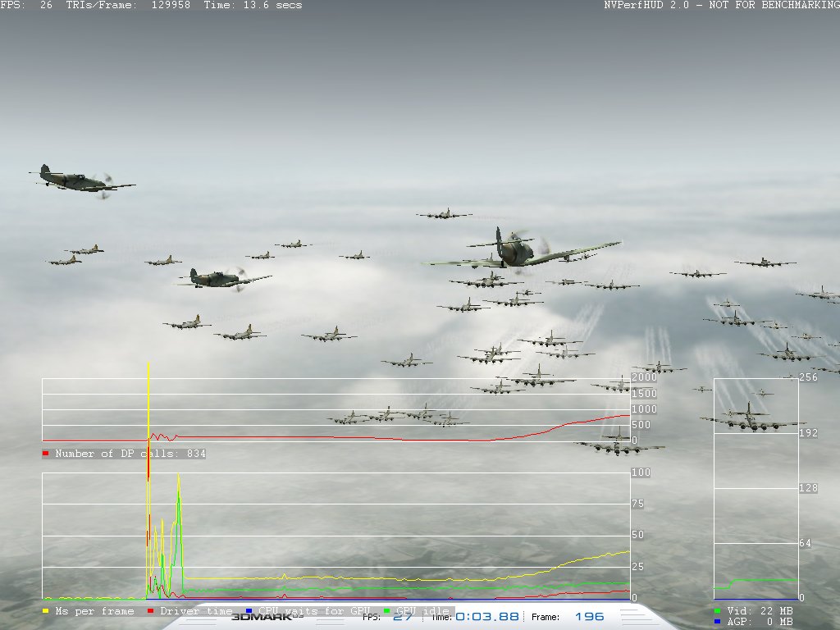Click the yellow Ms per frame swatch

(x=46, y=610)
